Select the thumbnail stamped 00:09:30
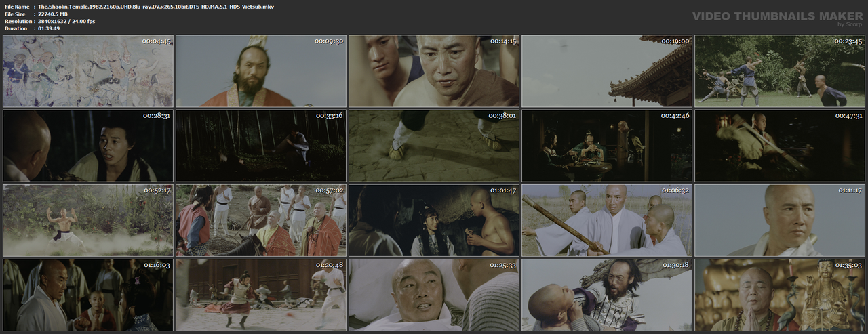This screenshot has height=334, width=868. [x=261, y=71]
